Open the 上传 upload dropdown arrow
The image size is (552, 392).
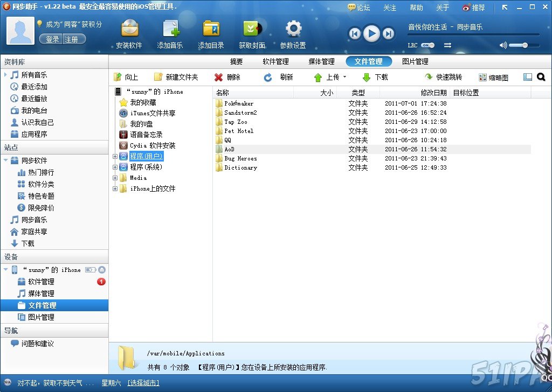pos(344,77)
